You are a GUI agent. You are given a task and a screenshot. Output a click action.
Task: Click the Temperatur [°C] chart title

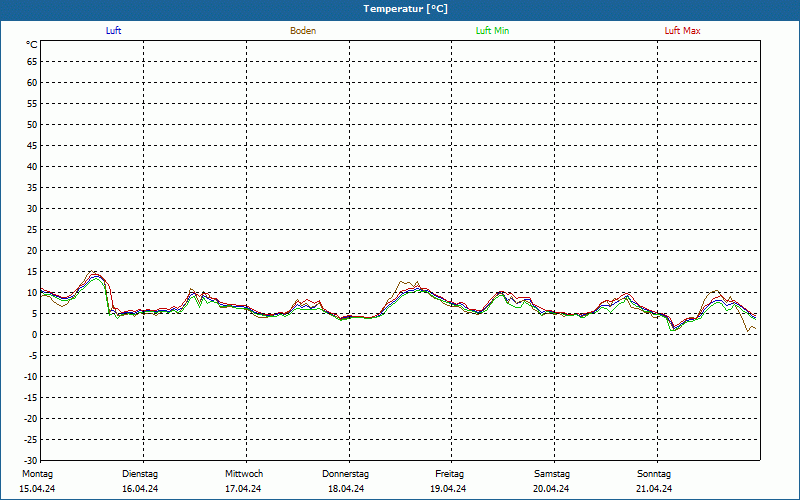[x=406, y=9]
